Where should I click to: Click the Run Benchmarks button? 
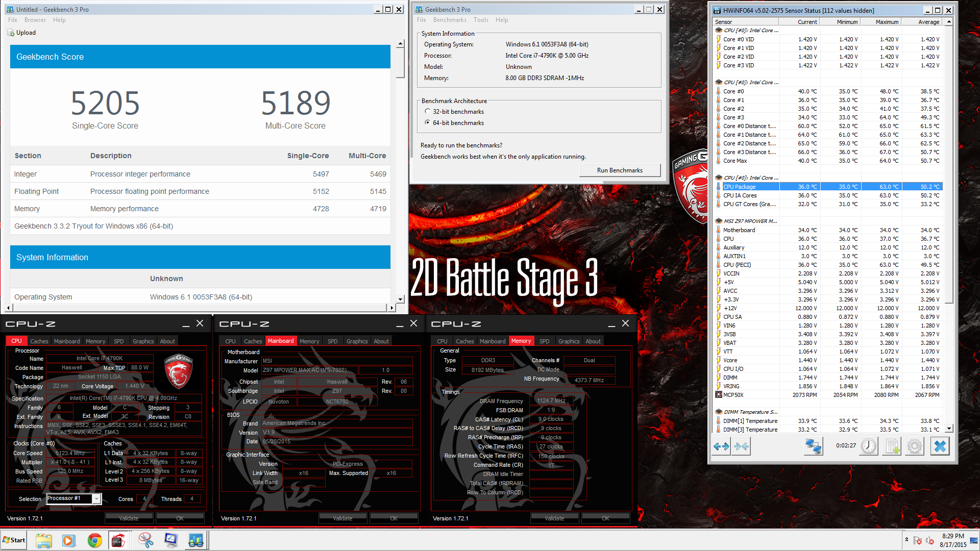(620, 170)
